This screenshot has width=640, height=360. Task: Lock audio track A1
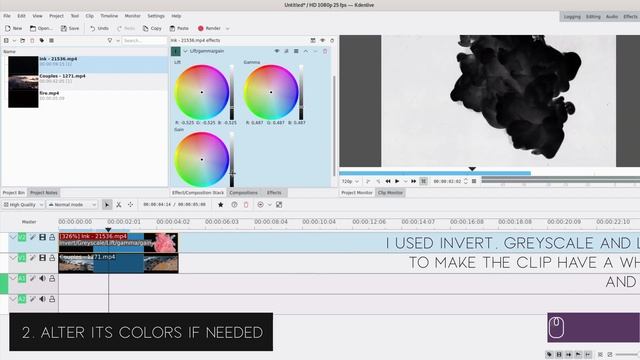pyautogui.click(x=52, y=278)
